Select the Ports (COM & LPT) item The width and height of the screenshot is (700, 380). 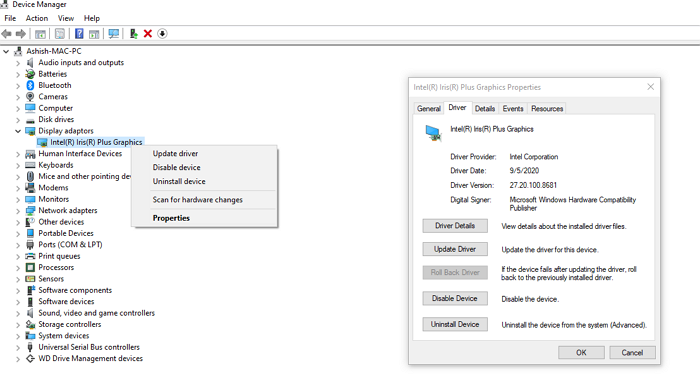pos(70,245)
